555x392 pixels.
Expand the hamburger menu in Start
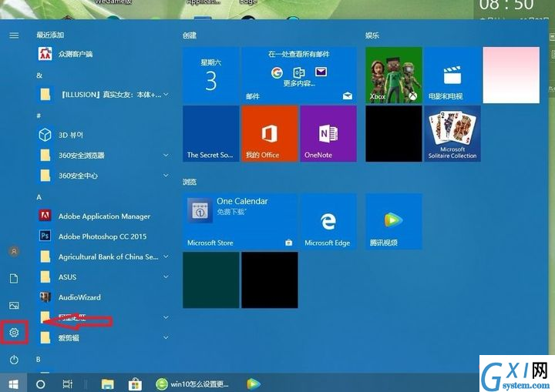click(14, 35)
